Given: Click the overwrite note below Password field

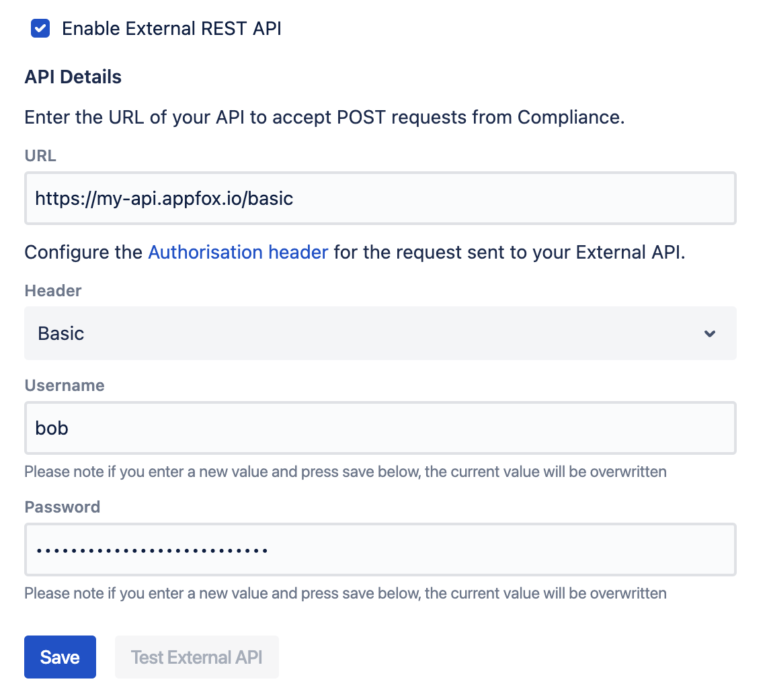Looking at the screenshot, I should 345,593.
